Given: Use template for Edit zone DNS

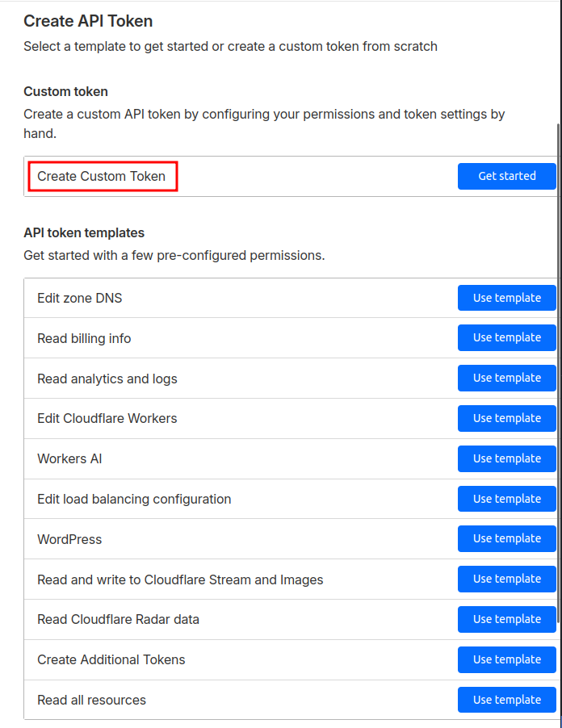Looking at the screenshot, I should [x=506, y=298].
